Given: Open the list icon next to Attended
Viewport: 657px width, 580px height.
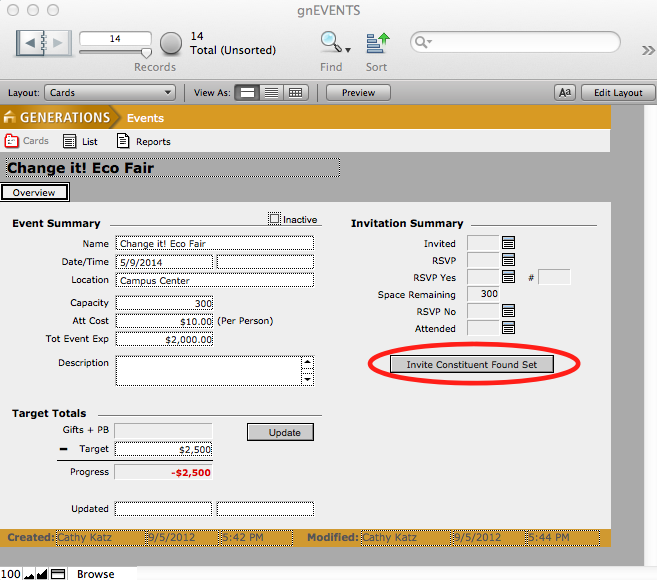Looking at the screenshot, I should 508,328.
